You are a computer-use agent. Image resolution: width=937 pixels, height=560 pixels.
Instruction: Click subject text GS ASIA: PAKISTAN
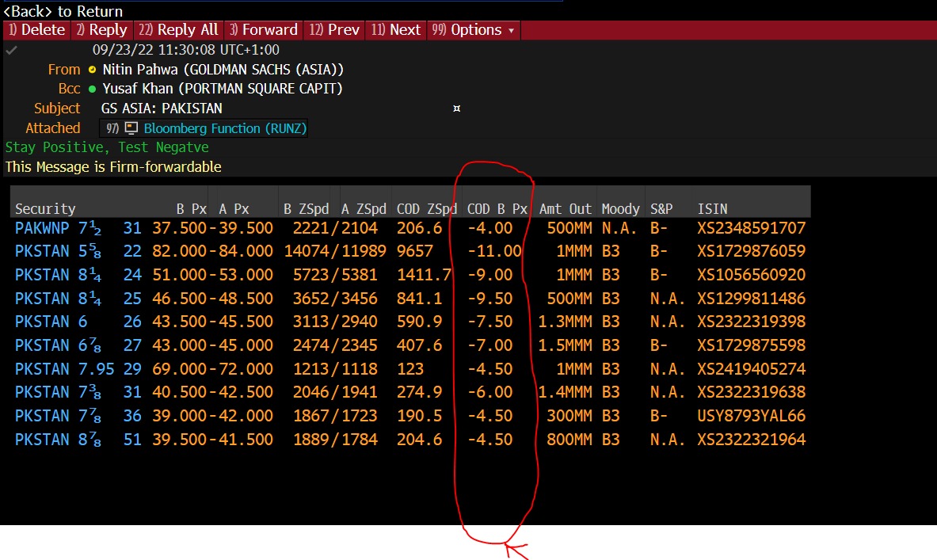pyautogui.click(x=162, y=109)
